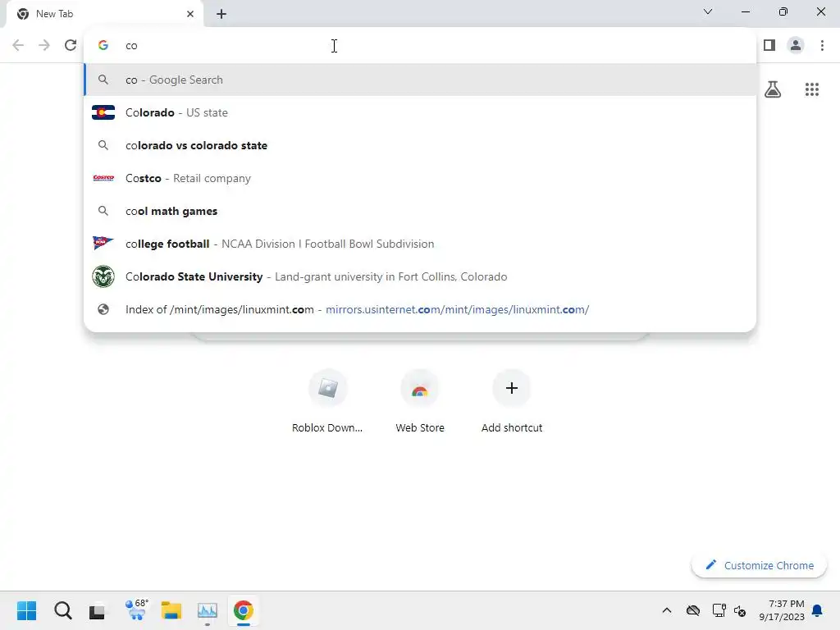Click Customize Chrome button

(759, 565)
